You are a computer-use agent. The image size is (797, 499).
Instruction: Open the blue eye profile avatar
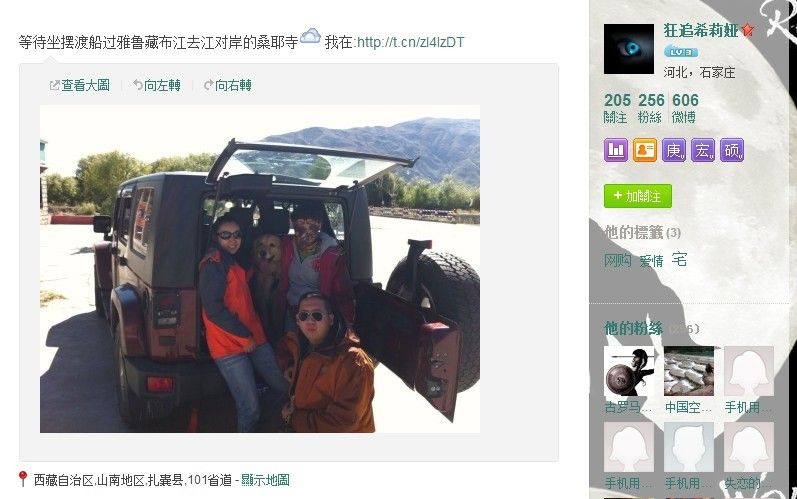click(x=629, y=49)
